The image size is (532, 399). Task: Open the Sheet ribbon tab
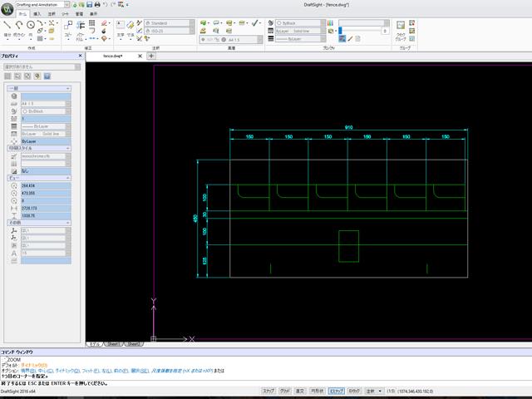65,14
